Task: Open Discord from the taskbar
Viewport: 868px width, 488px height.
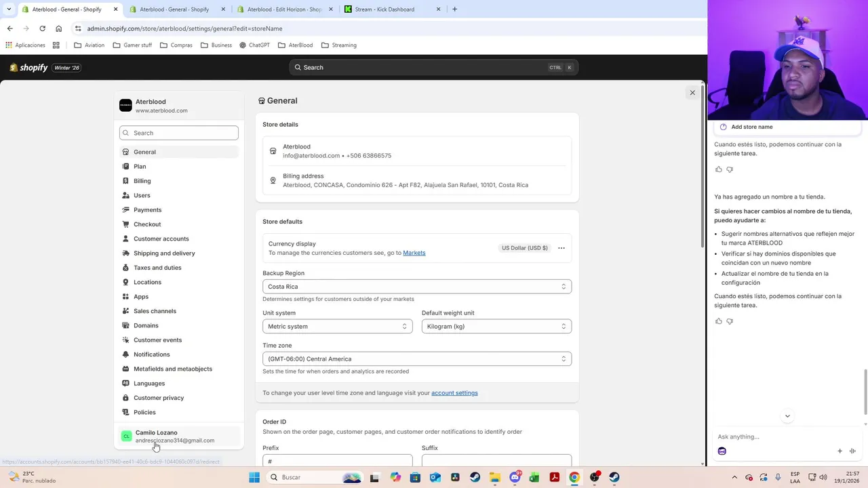Action: pyautogui.click(x=515, y=477)
